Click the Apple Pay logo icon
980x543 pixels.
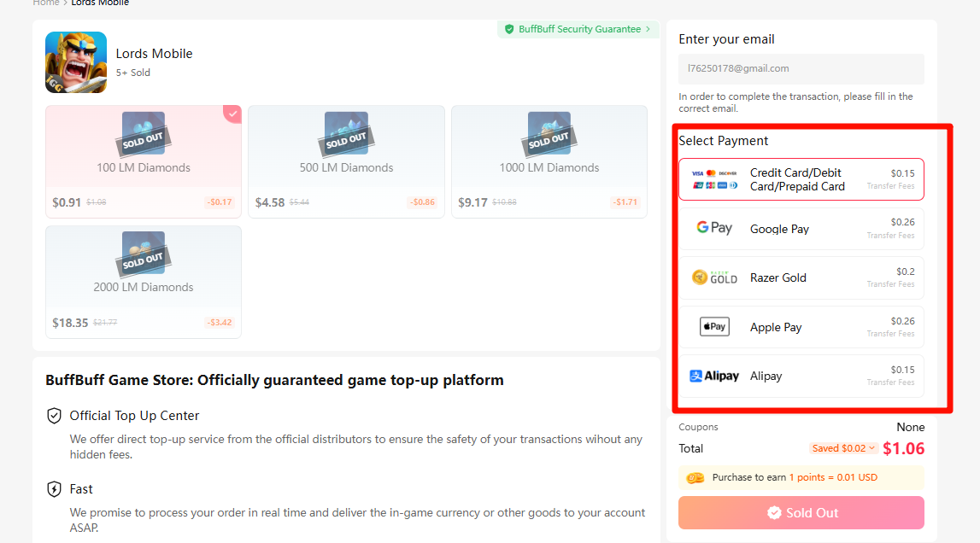pyautogui.click(x=714, y=327)
